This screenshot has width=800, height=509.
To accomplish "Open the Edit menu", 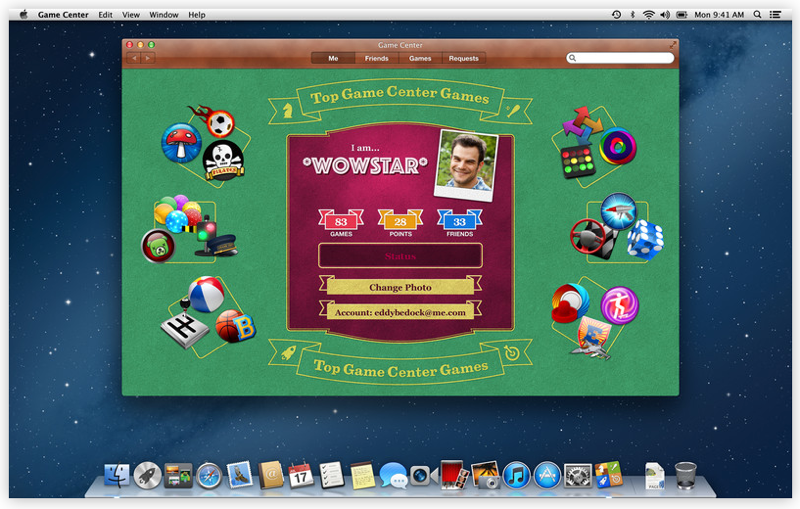I will (x=105, y=15).
